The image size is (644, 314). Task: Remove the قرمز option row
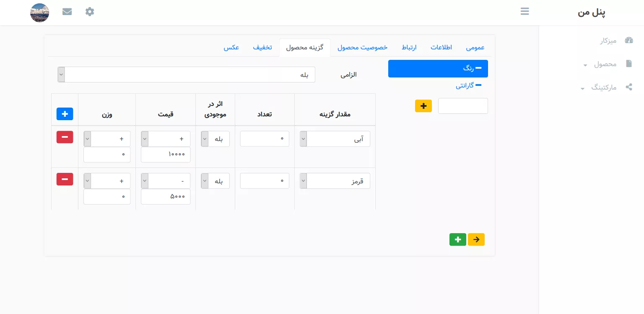65,179
